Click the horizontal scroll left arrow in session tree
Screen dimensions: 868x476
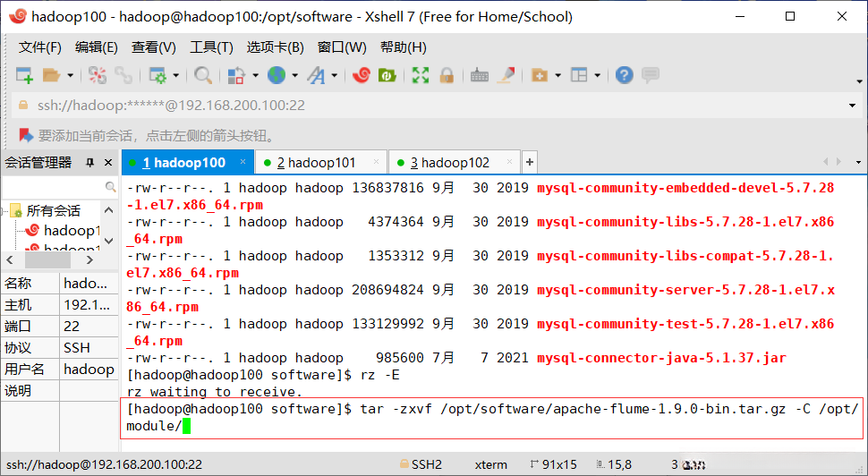click(x=10, y=259)
